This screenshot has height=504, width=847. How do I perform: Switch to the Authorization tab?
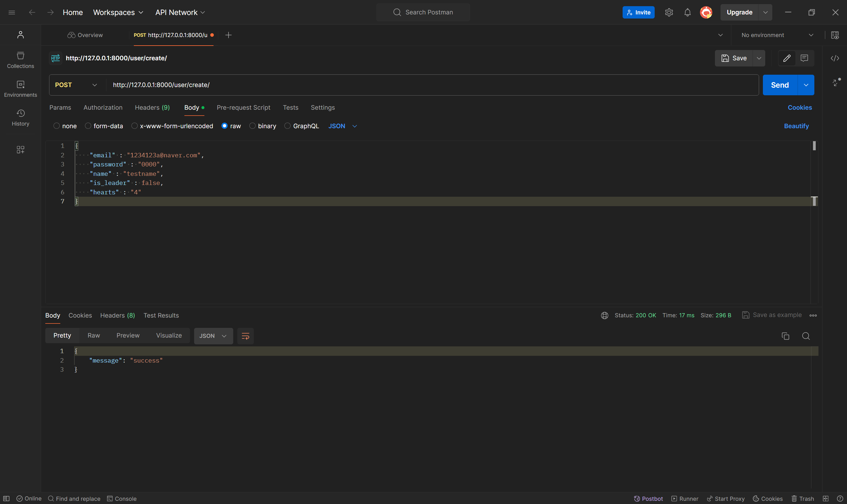103,107
